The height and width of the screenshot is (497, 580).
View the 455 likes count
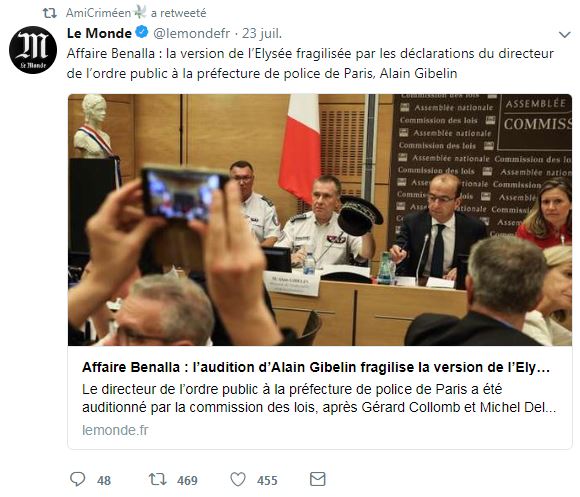pyautogui.click(x=267, y=480)
